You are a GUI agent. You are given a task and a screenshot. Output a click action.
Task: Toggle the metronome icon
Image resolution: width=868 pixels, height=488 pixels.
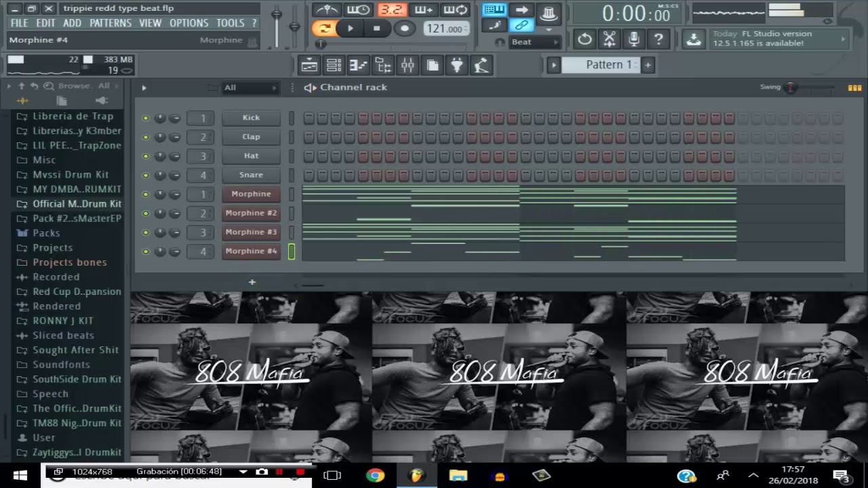point(326,10)
